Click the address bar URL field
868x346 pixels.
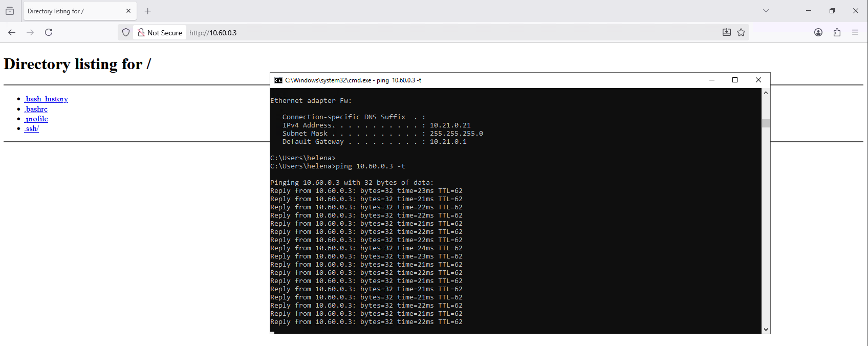click(x=409, y=33)
